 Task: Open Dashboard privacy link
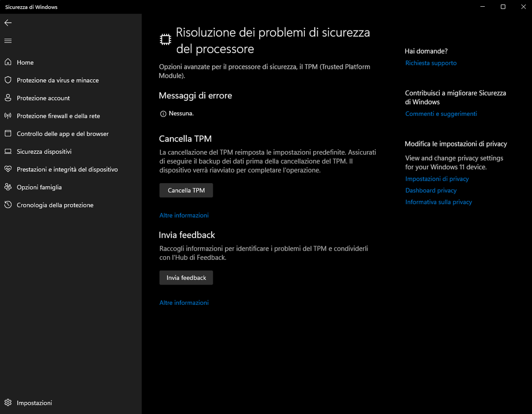431,190
